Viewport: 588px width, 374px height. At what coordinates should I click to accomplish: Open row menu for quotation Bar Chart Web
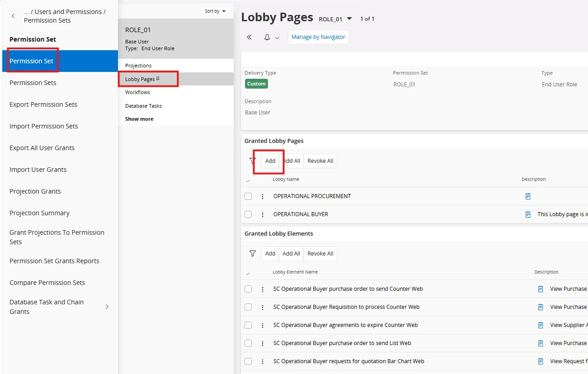pyautogui.click(x=263, y=361)
